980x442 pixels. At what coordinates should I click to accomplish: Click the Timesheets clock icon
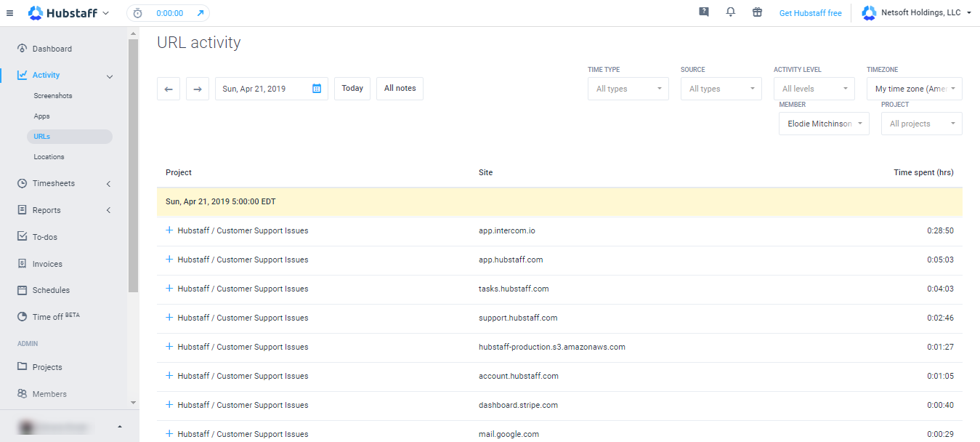(22, 183)
